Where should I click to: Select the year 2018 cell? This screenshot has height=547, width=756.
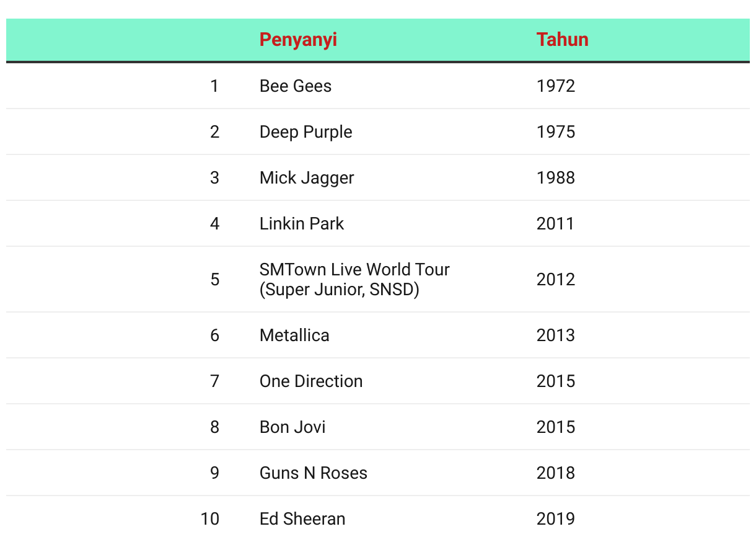[556, 473]
